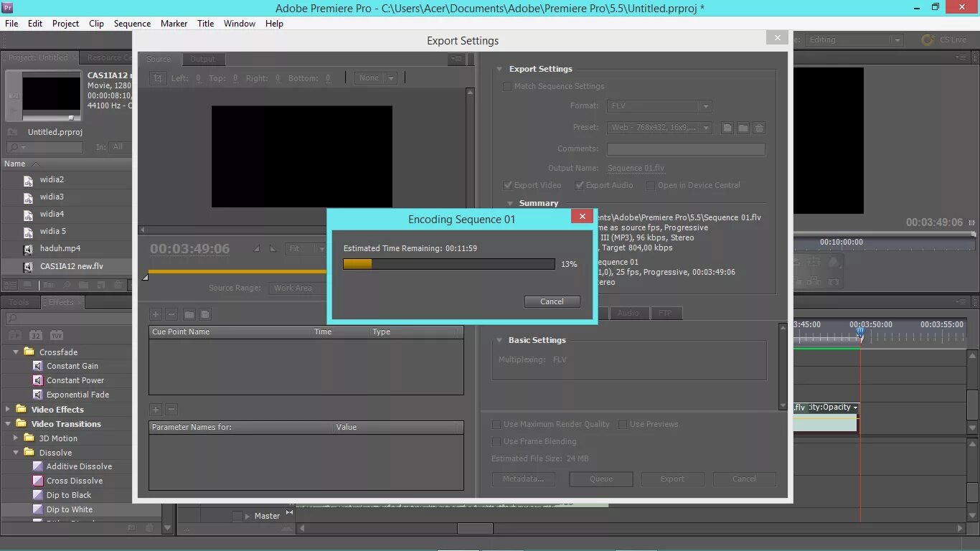Switch to the FTP tab
The height and width of the screenshot is (551, 980).
[665, 314]
